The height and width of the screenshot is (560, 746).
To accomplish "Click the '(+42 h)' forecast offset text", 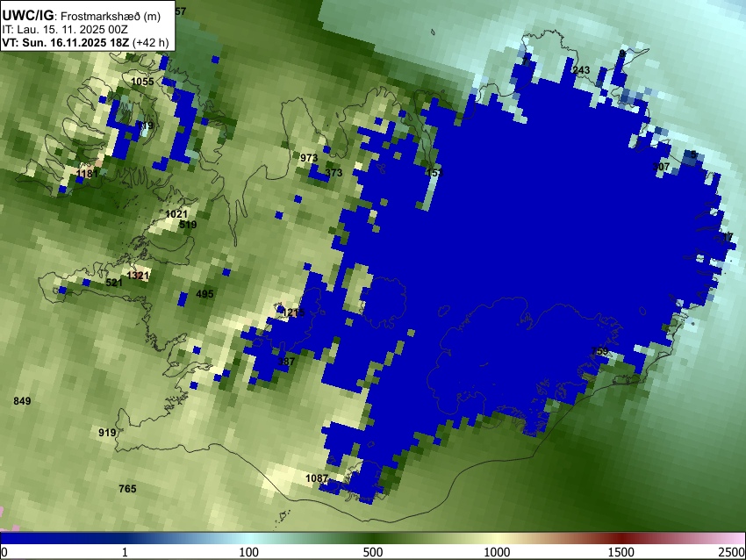I will [x=150, y=42].
